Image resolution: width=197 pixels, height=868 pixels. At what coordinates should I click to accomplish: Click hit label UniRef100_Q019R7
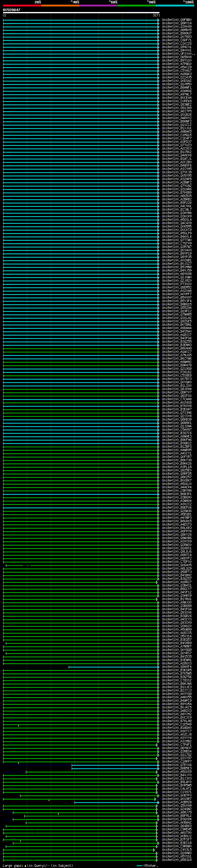click(x=177, y=799)
